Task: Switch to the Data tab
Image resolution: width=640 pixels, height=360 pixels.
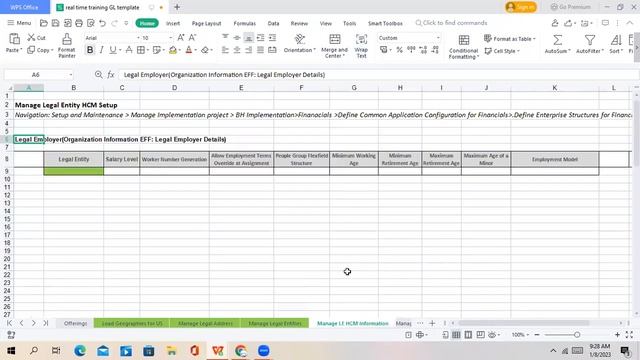Action: pos(273,23)
